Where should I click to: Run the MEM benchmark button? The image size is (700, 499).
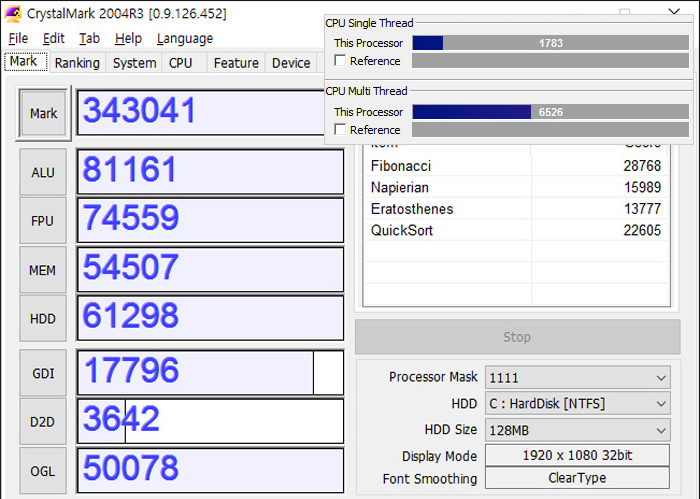tap(43, 270)
